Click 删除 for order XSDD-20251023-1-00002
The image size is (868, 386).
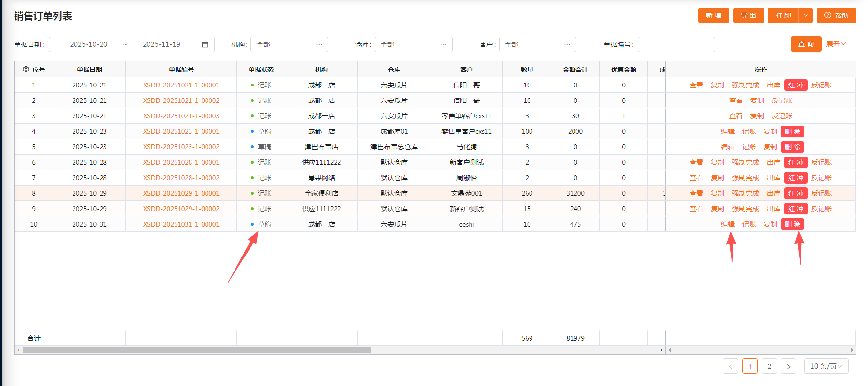tap(793, 147)
